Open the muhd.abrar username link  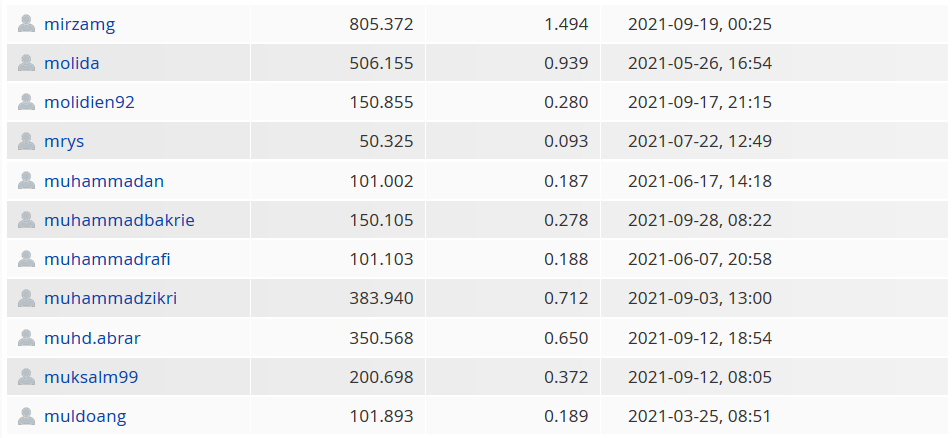92,338
